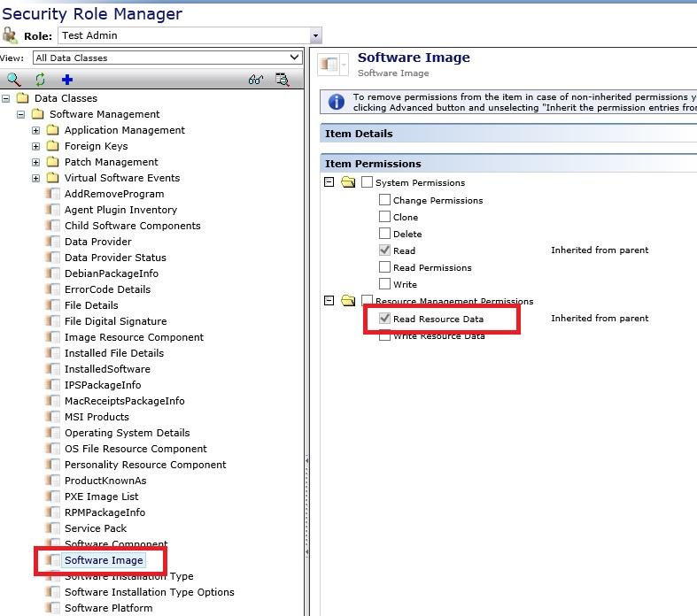Image resolution: width=697 pixels, height=616 pixels.
Task: Click the Item Permissions section header
Action: tap(373, 164)
